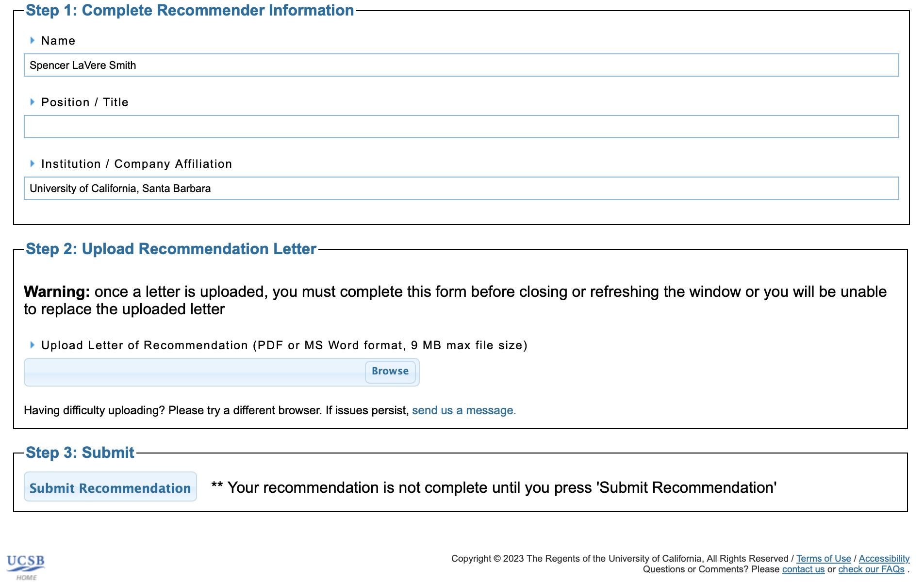
Task: Click the Position / Title label text
Action: click(85, 102)
